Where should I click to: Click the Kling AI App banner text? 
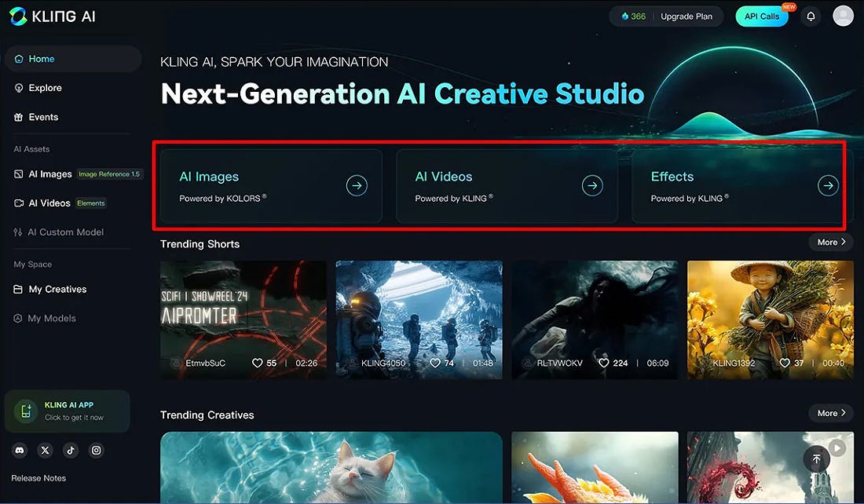click(x=74, y=411)
